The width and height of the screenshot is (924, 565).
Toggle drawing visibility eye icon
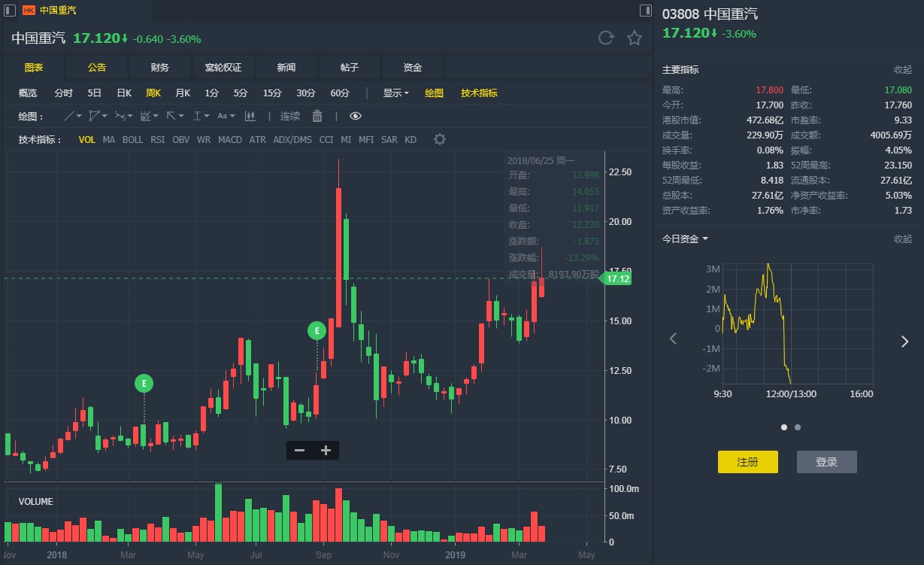(356, 116)
